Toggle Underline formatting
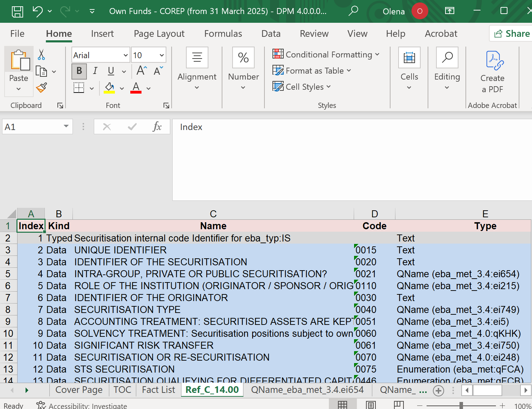Image resolution: width=532 pixels, height=409 pixels. tap(111, 71)
